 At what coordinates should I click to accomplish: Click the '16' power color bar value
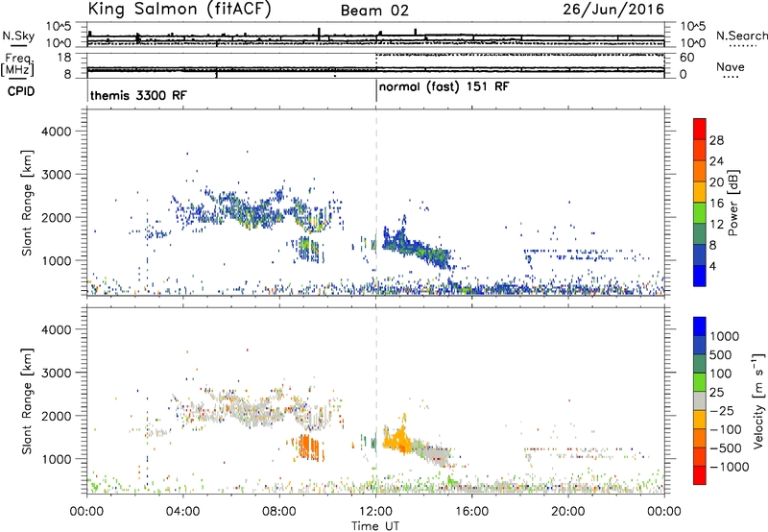[716, 204]
